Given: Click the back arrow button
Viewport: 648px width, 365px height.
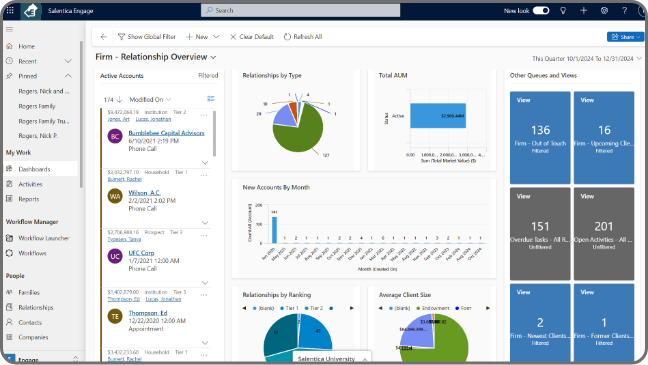Looking at the screenshot, I should [104, 37].
